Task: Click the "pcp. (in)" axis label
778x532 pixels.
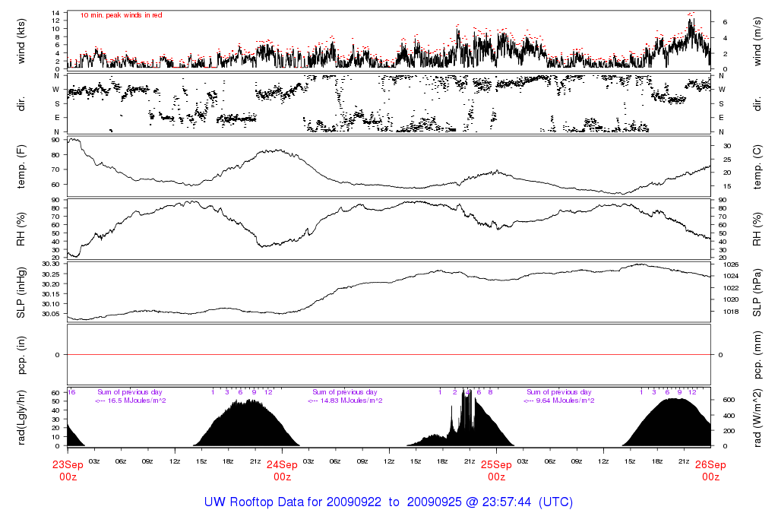Action: pos(21,355)
